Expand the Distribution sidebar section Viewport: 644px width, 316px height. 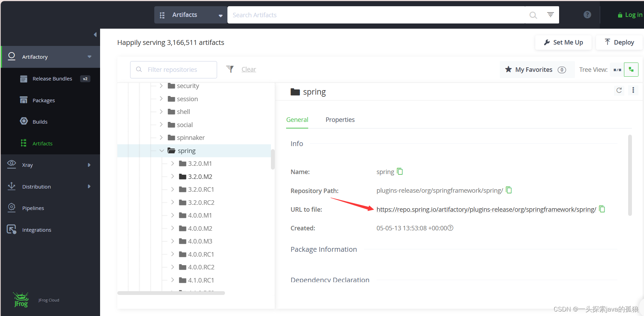(89, 186)
